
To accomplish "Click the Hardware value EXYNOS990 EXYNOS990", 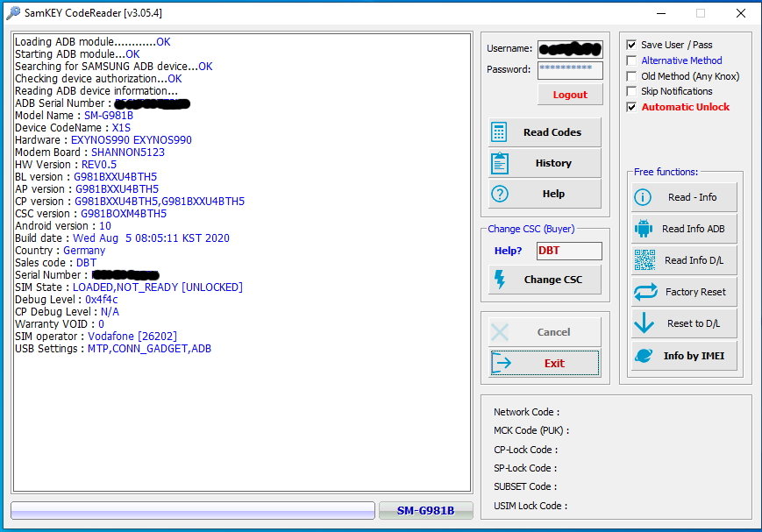I will 132,140.
